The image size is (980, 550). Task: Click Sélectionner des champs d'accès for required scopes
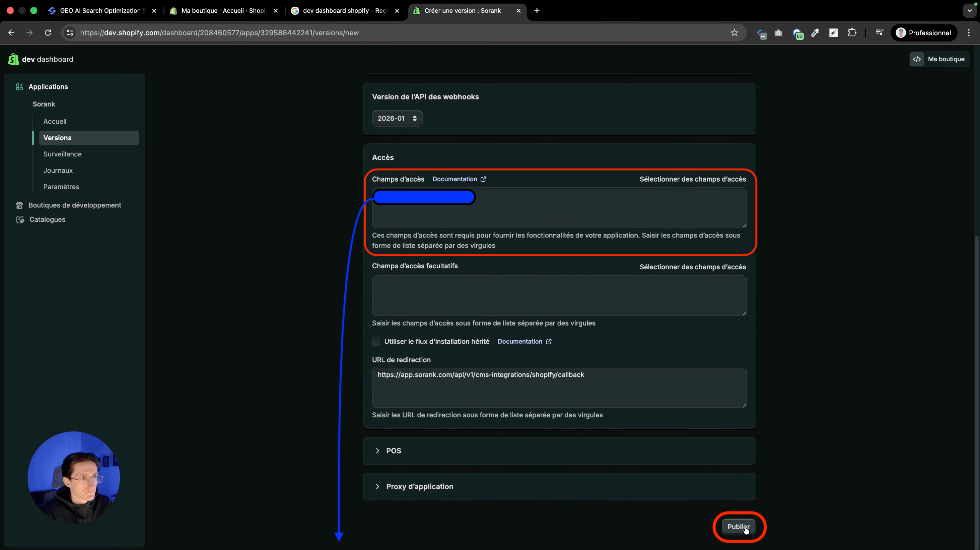point(692,179)
